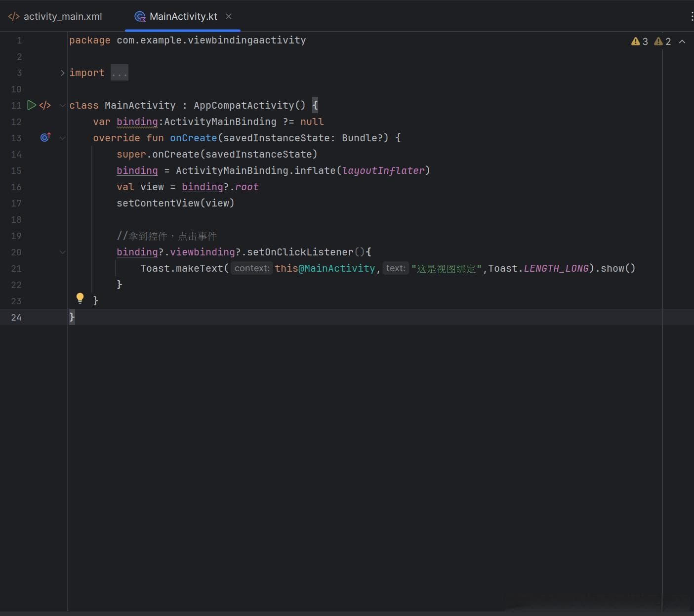The image size is (694, 616).
Task: Click the run gutter icon beside class MainActivity
Action: (x=32, y=105)
